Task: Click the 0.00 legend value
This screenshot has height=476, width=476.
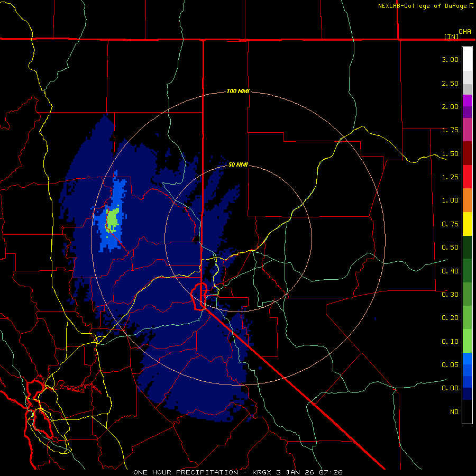Action: click(x=450, y=388)
